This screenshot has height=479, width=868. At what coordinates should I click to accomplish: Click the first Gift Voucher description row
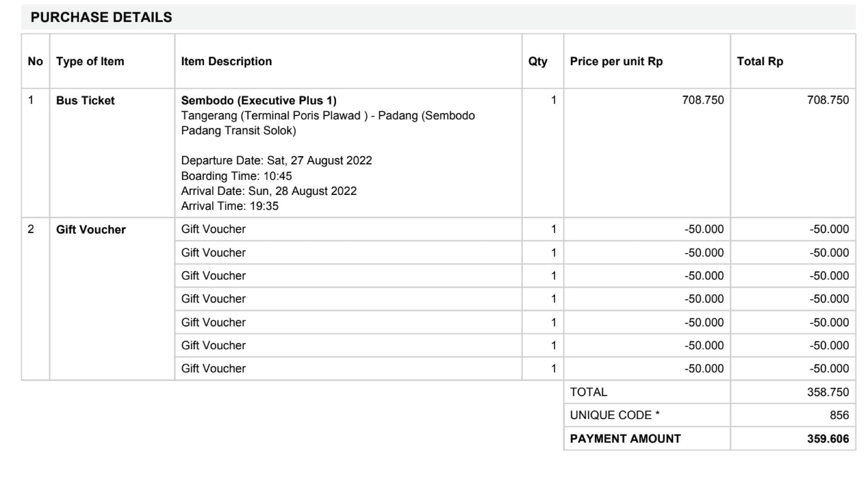(x=213, y=229)
